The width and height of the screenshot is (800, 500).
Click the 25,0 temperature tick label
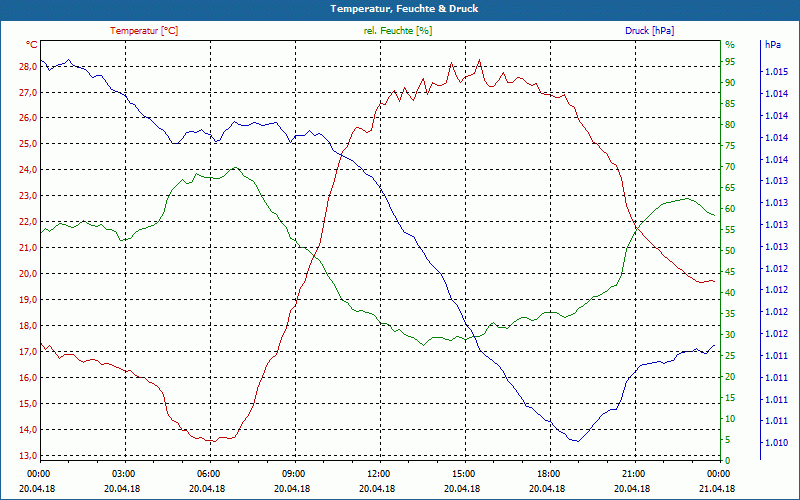click(x=26, y=144)
